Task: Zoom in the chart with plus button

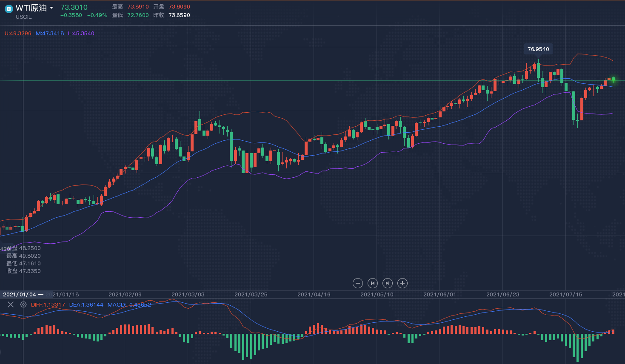Action: click(402, 283)
